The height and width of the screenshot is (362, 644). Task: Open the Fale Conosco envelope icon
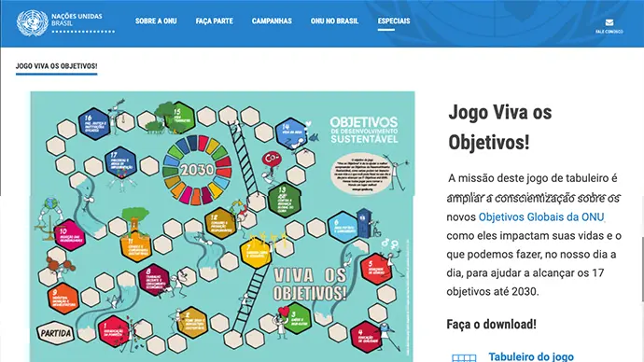pyautogui.click(x=609, y=22)
